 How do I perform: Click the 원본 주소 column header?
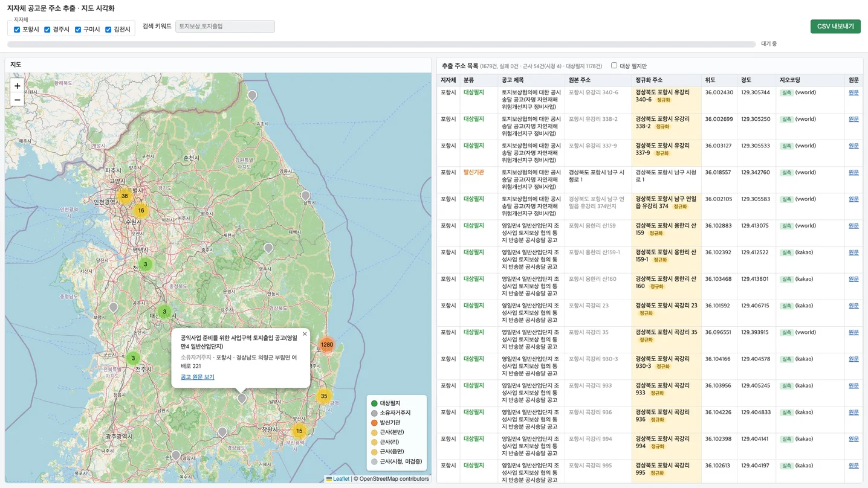598,80
